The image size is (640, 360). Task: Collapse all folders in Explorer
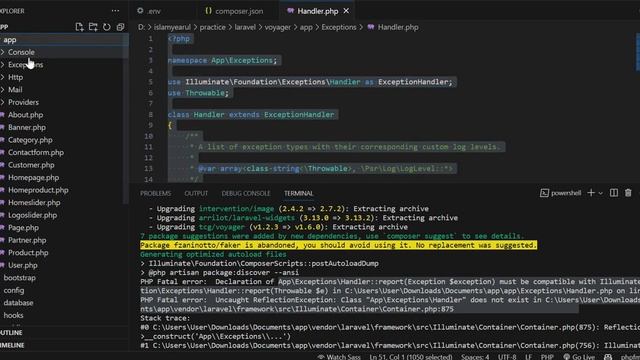(x=120, y=27)
